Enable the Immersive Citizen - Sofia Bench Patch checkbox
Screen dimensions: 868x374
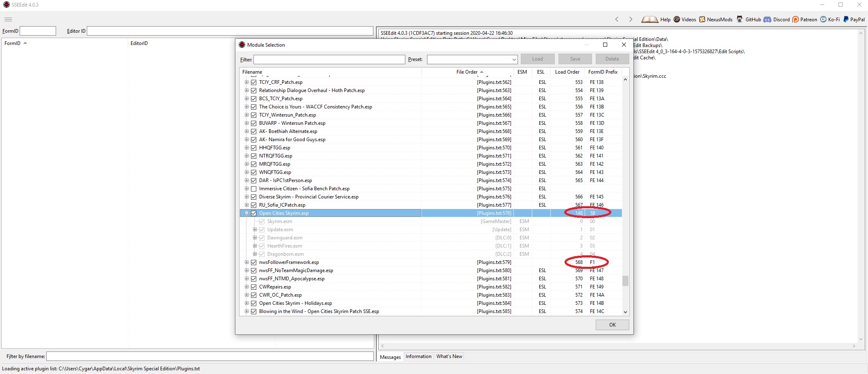(x=254, y=189)
